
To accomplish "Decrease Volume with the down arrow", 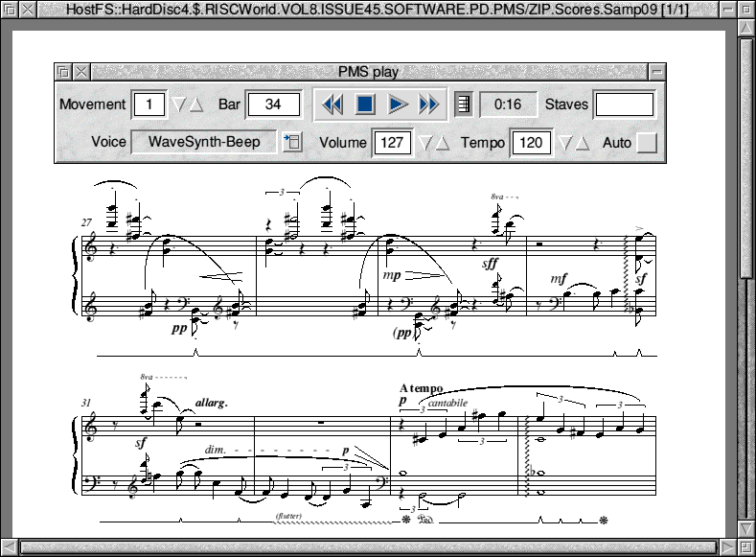I will click(424, 143).
